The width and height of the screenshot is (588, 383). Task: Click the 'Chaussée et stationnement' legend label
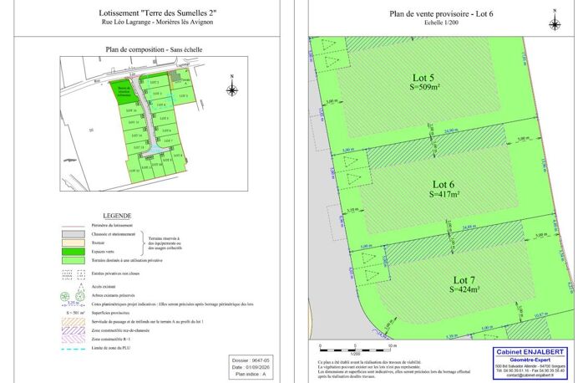pos(114,234)
